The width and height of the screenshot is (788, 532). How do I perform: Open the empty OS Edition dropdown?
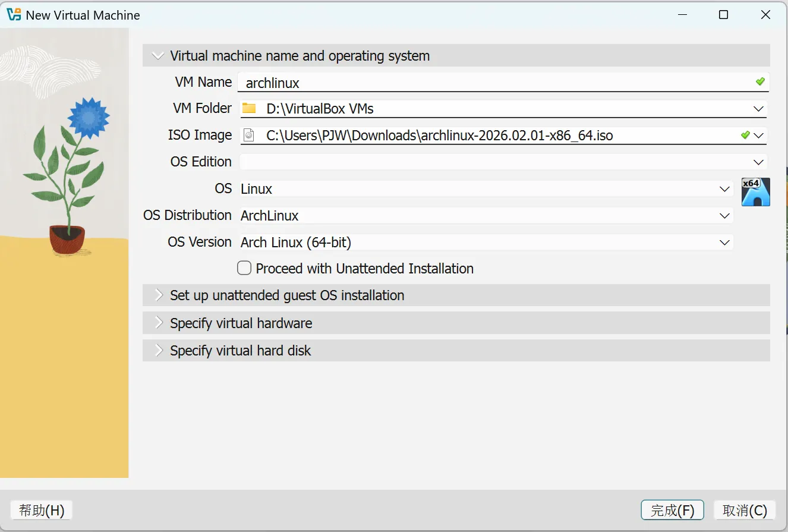point(503,162)
